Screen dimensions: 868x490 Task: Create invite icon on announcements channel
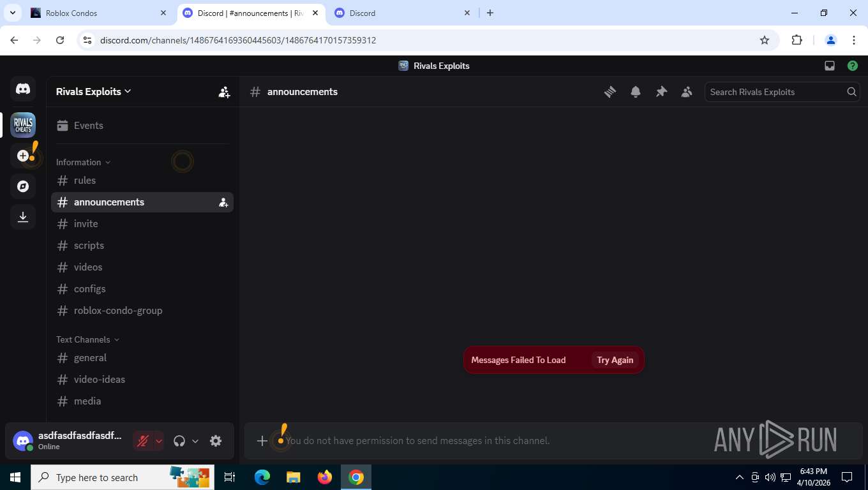click(223, 202)
